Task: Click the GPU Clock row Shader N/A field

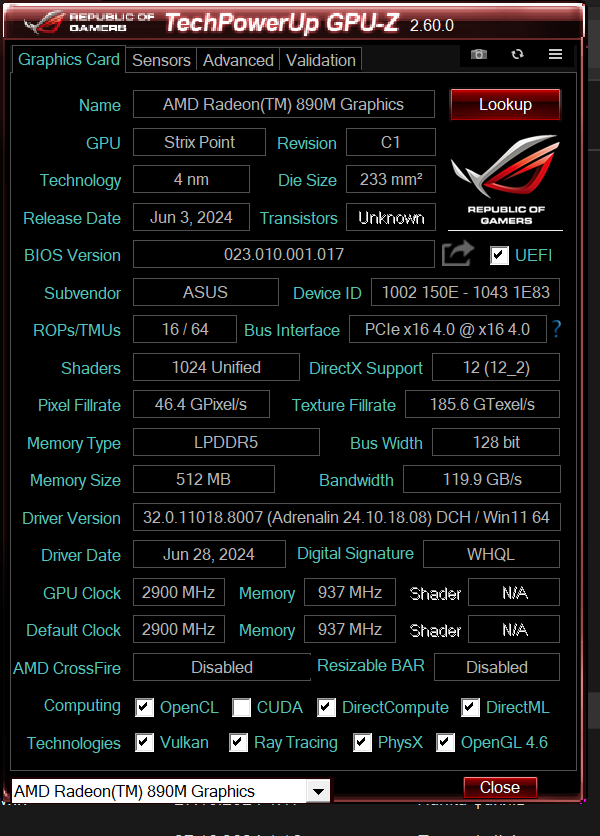Action: [x=514, y=592]
